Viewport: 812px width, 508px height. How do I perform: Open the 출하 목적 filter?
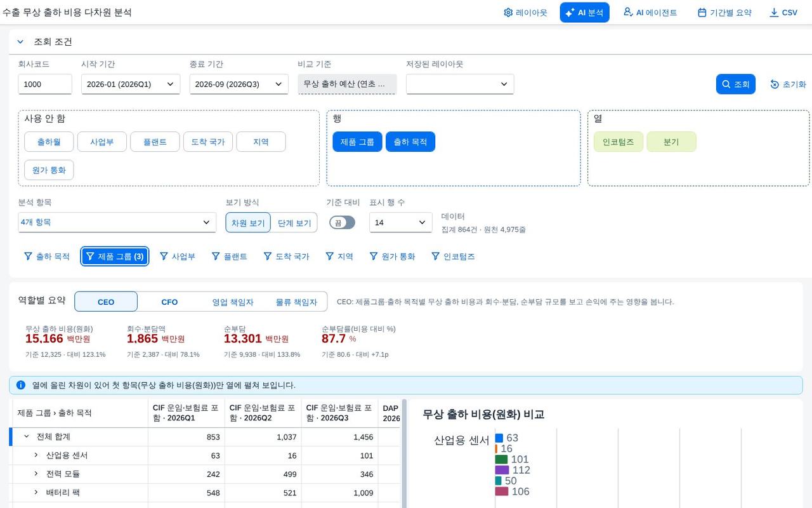tap(46, 257)
